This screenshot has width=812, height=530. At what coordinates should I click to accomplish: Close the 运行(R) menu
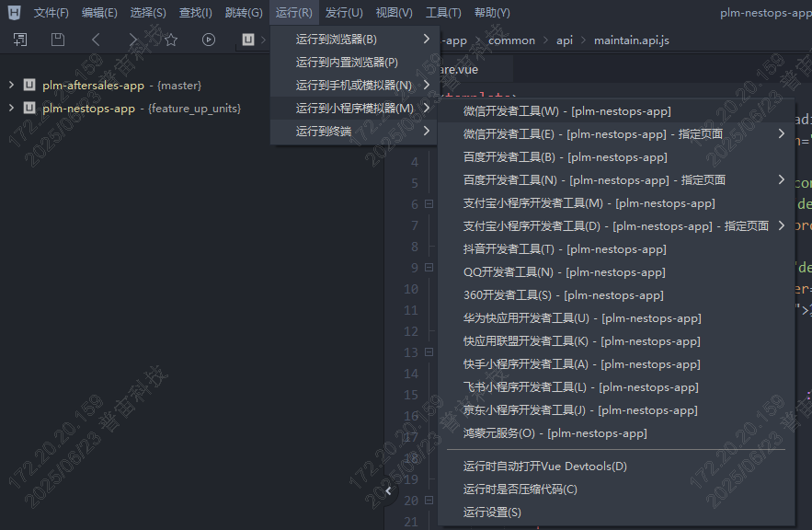[x=294, y=13]
